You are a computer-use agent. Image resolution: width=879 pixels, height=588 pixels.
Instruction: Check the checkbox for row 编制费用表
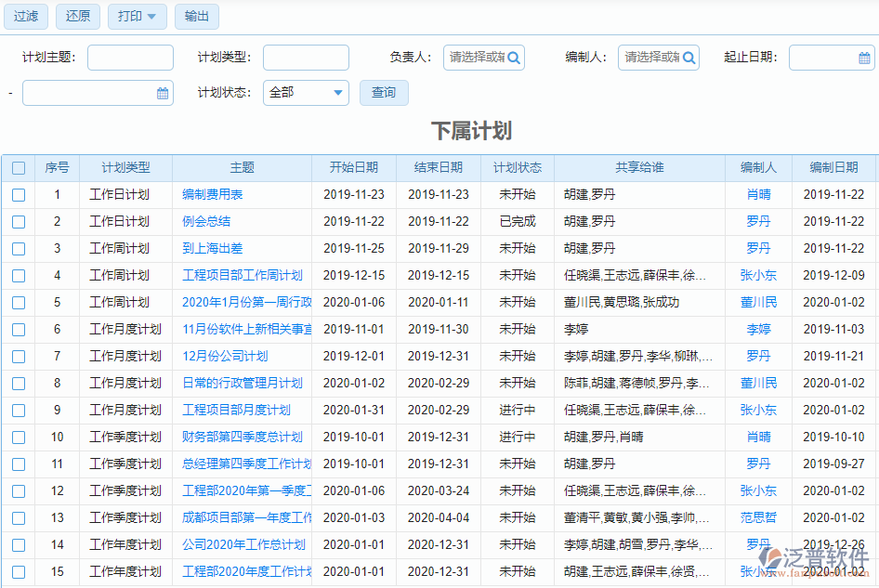(x=19, y=194)
